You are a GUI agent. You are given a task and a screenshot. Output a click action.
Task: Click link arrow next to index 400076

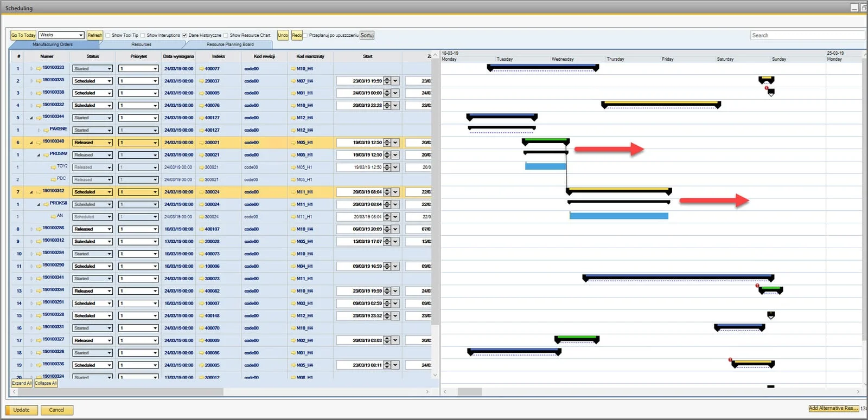point(202,106)
